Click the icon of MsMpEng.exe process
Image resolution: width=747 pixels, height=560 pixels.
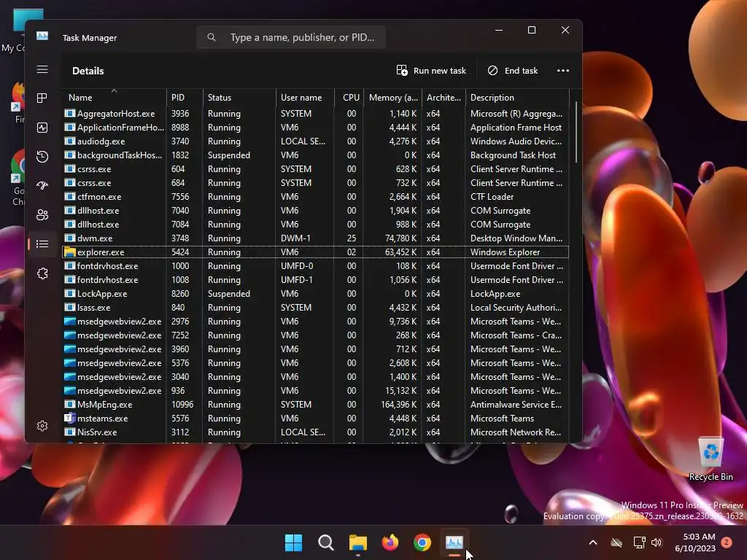click(70, 404)
